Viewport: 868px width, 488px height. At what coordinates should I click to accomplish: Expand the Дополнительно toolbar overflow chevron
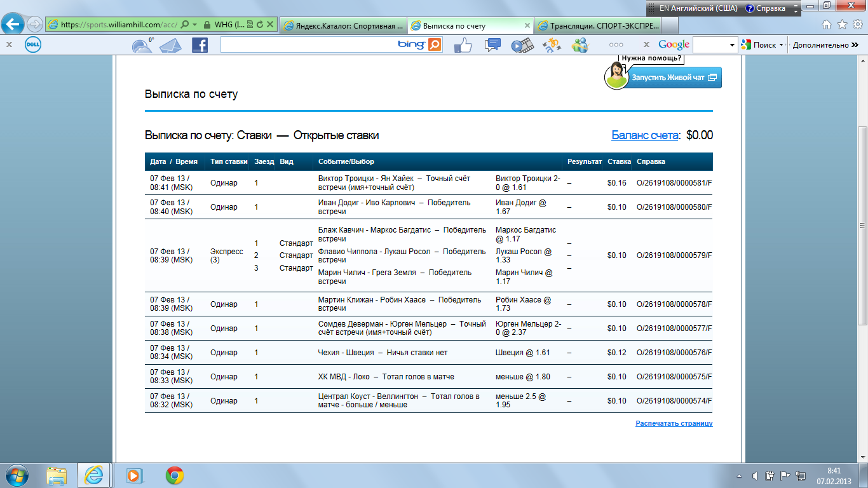(855, 45)
